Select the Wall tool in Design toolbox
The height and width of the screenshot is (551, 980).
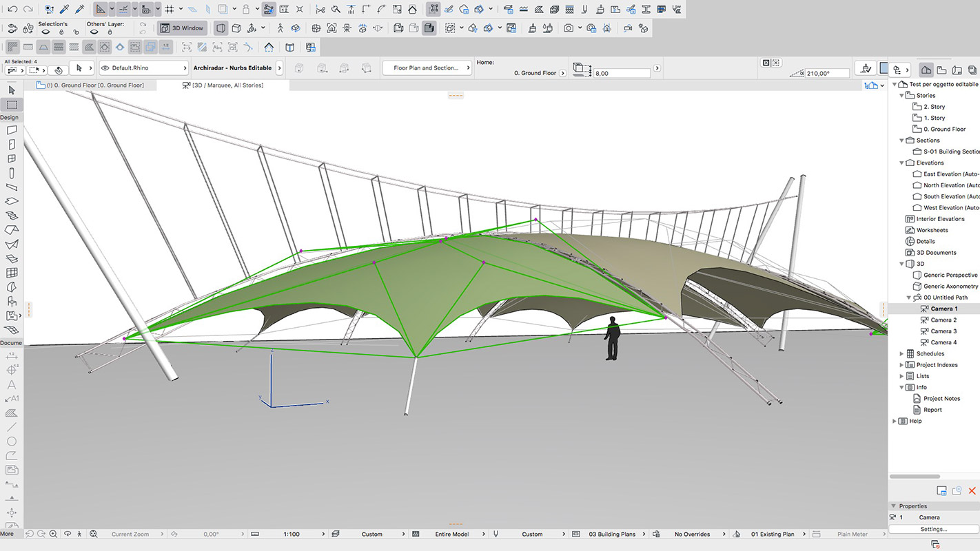(x=12, y=130)
